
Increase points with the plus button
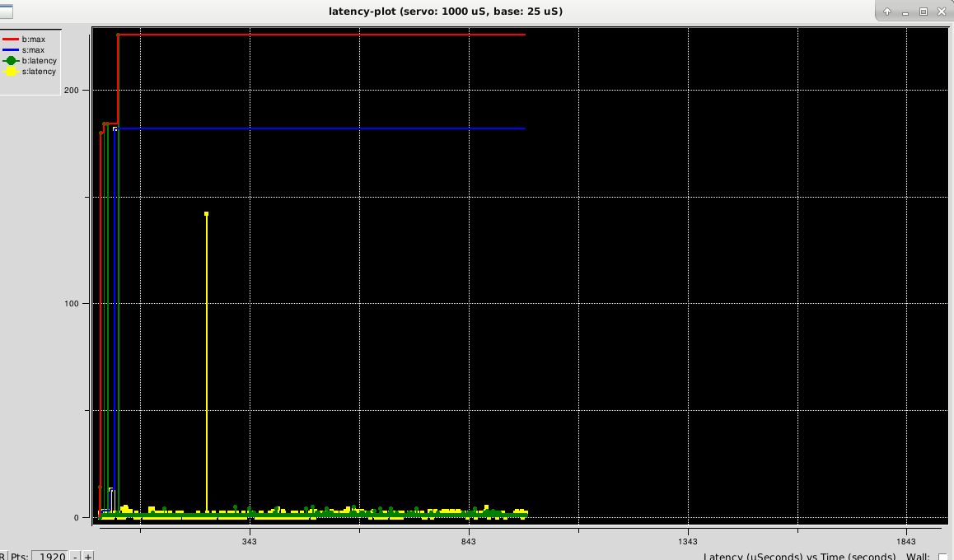[88, 556]
